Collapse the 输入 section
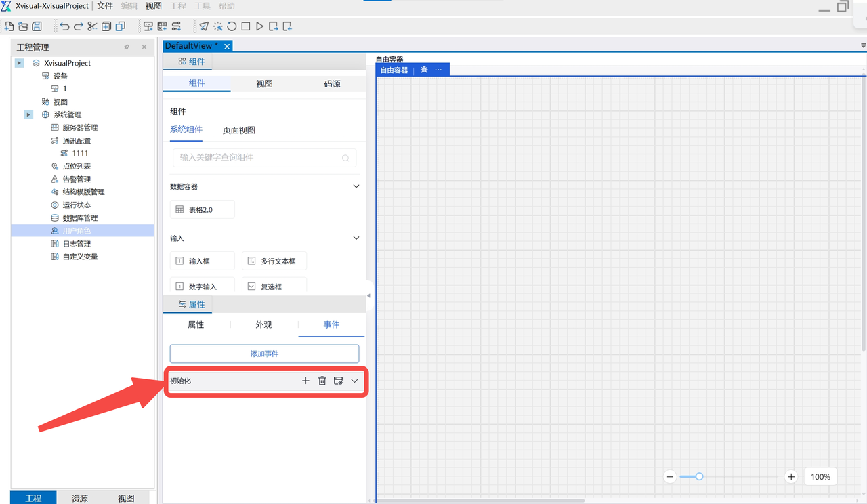Image resolution: width=867 pixels, height=504 pixels. [356, 238]
